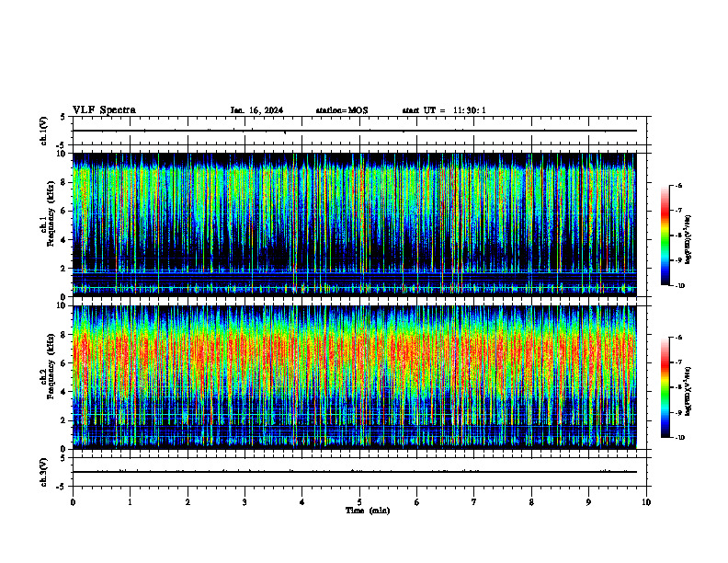Click the "0" tick on the time axis
The image size is (728, 563).
[73, 502]
